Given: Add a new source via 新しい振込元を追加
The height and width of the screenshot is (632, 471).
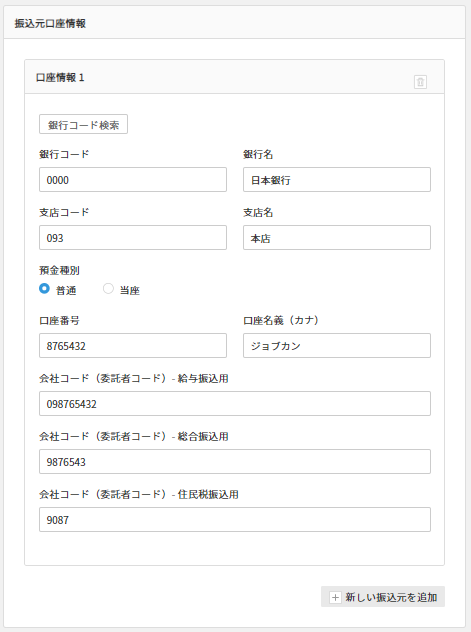Looking at the screenshot, I should (383, 597).
